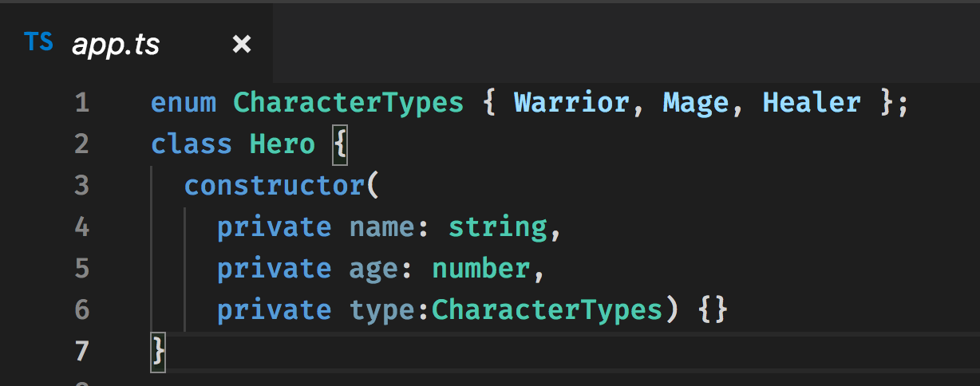The width and height of the screenshot is (980, 386).
Task: Click the CharacterTypes enum name on line 1
Action: (348, 104)
